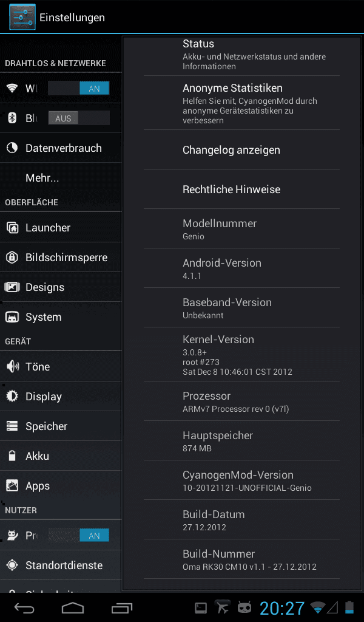
Task: Open Datenverbrauch via its pie icon
Action: [12, 148]
